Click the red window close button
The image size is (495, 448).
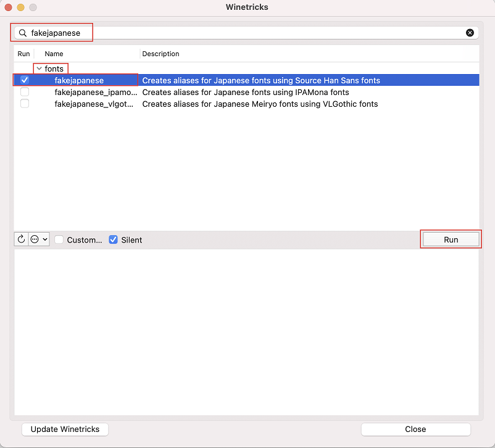point(9,7)
